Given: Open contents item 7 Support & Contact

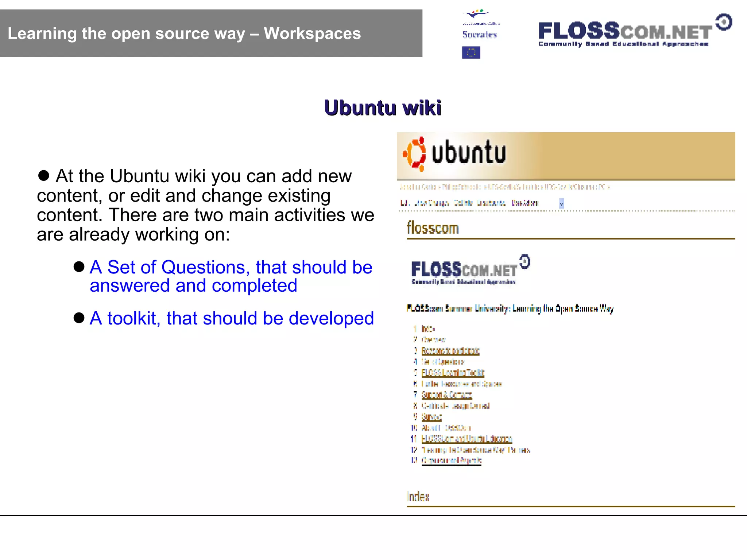Looking at the screenshot, I should coord(446,395).
